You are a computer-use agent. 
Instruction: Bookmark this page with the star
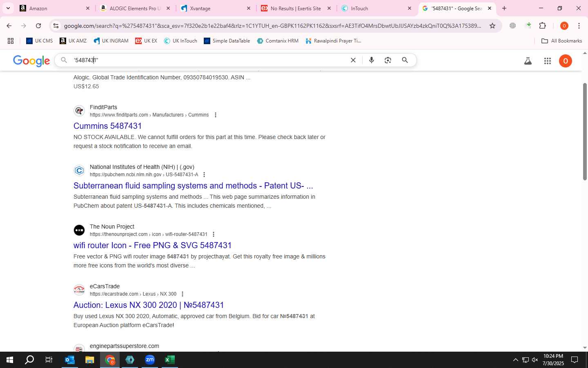tap(492, 26)
